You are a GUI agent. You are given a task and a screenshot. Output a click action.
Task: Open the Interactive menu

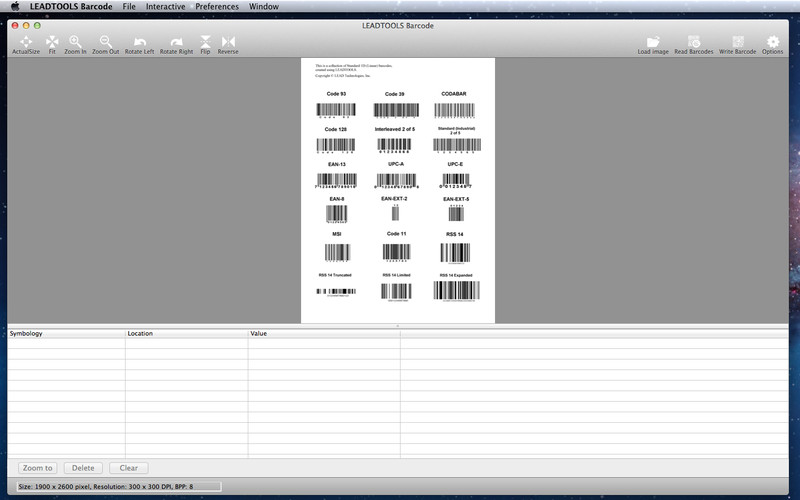click(165, 7)
